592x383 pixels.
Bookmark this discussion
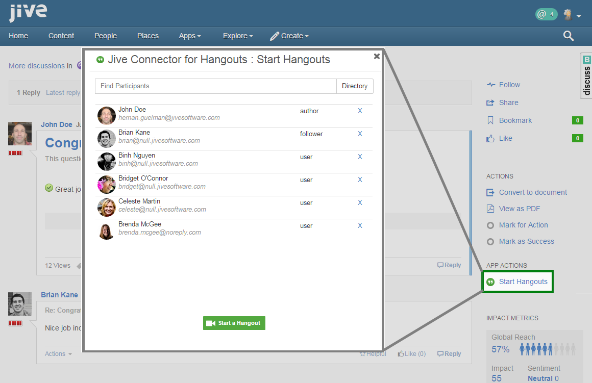pyautogui.click(x=509, y=120)
